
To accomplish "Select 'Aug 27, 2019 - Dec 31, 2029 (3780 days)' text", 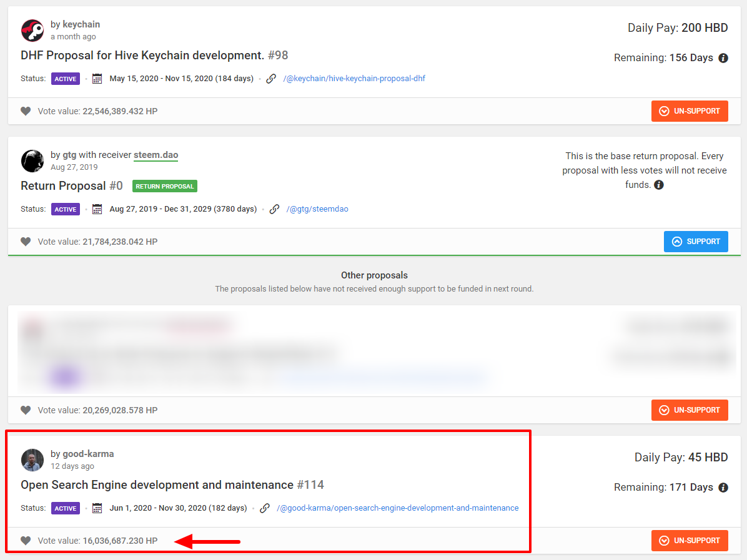I will [183, 209].
